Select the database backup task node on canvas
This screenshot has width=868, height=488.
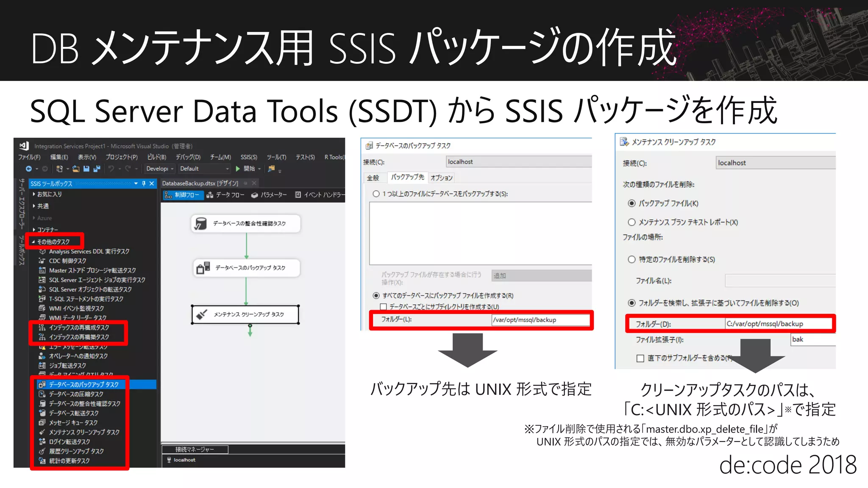pyautogui.click(x=247, y=268)
